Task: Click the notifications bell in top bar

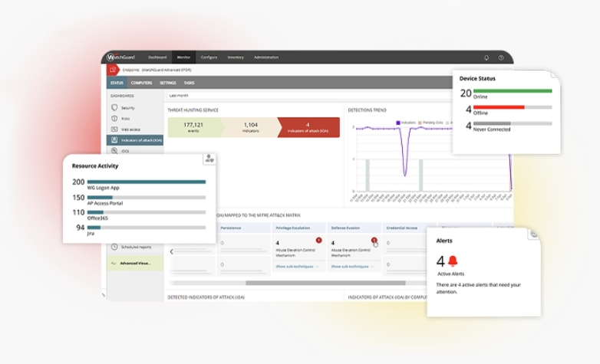Action: pos(486,57)
